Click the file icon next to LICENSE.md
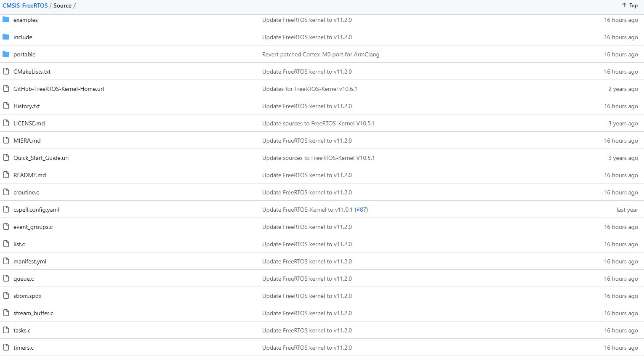The image size is (644, 356). (x=6, y=123)
